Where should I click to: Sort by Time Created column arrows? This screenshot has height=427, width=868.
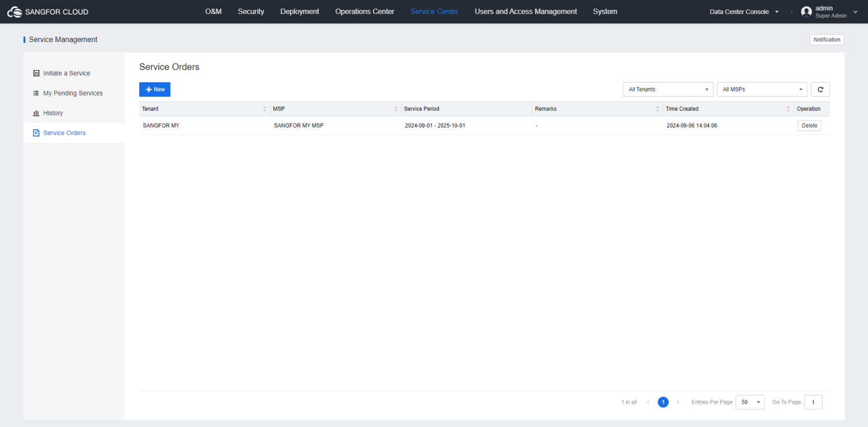(788, 109)
